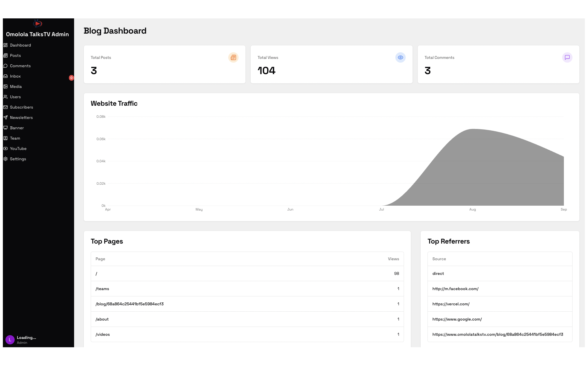Viewport: 588px width, 382px height.
Task: Click the /teams row in Top Pages
Action: click(x=247, y=289)
